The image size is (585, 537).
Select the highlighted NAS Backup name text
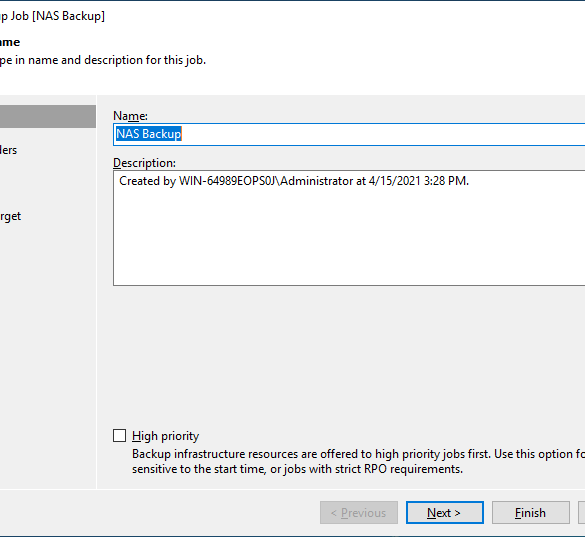[148, 134]
